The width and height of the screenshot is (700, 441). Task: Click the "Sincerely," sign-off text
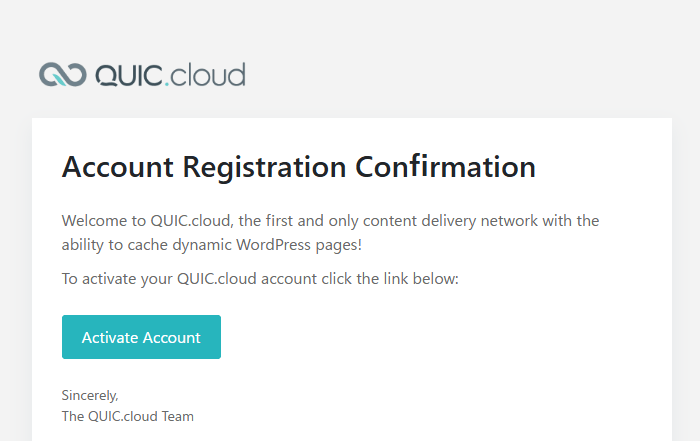(90, 395)
